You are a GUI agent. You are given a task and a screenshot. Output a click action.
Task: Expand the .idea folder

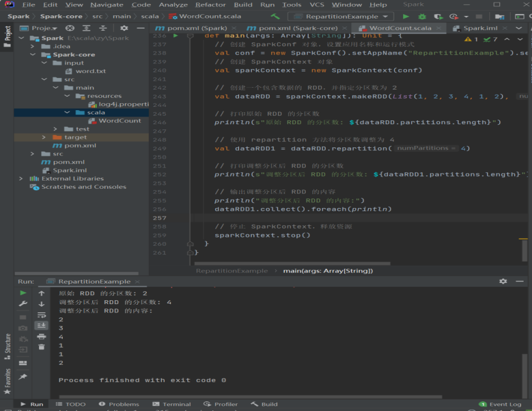point(33,47)
